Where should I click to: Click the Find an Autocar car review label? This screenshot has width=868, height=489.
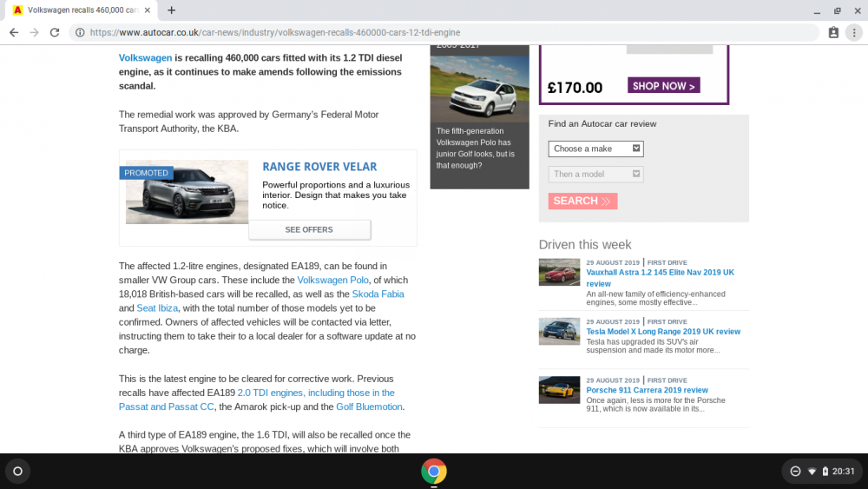(602, 124)
